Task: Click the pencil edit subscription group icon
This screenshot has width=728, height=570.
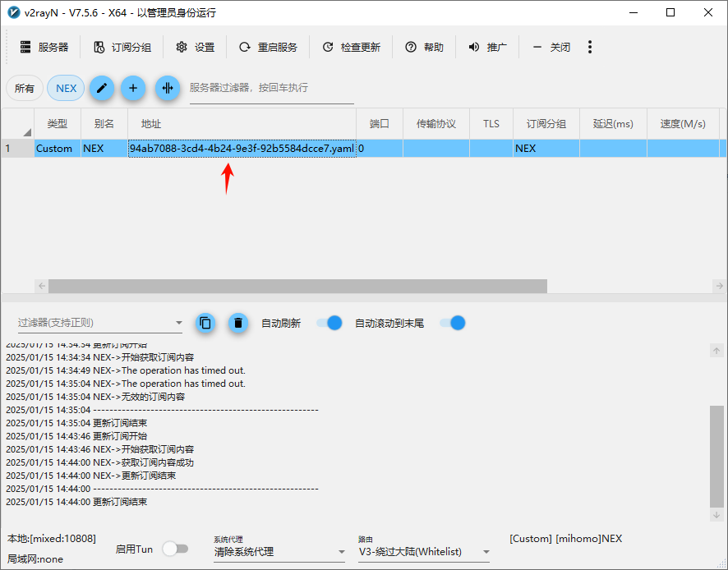Action: [x=102, y=89]
